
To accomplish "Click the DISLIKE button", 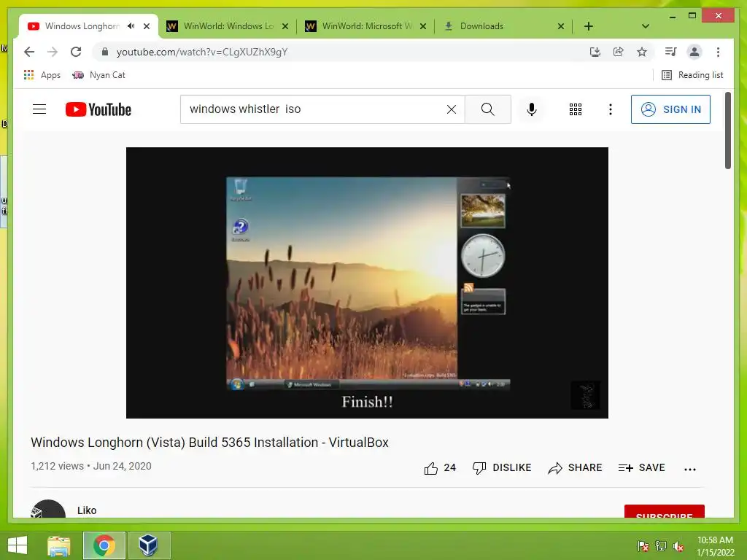I will point(502,468).
